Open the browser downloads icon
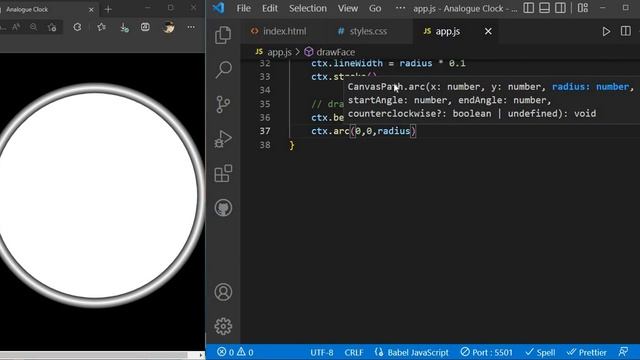 [124, 27]
